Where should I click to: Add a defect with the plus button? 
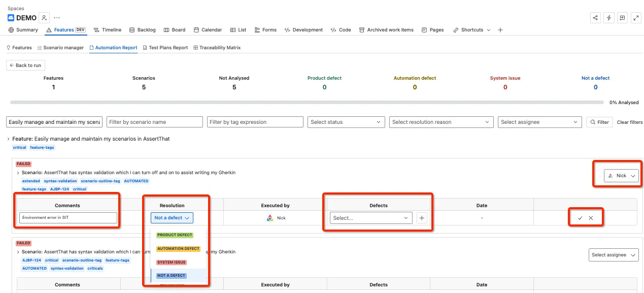(422, 218)
